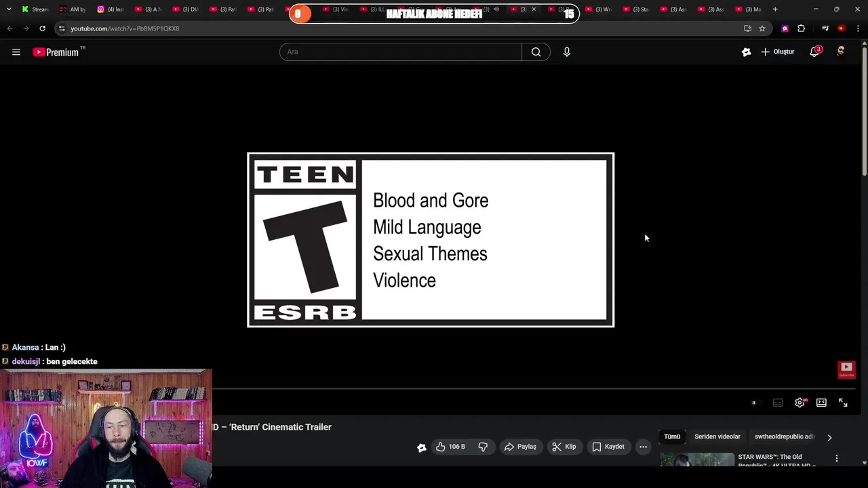Image resolution: width=868 pixels, height=488 pixels.
Task: Click the sparkle icon left of like
Action: [x=421, y=447]
